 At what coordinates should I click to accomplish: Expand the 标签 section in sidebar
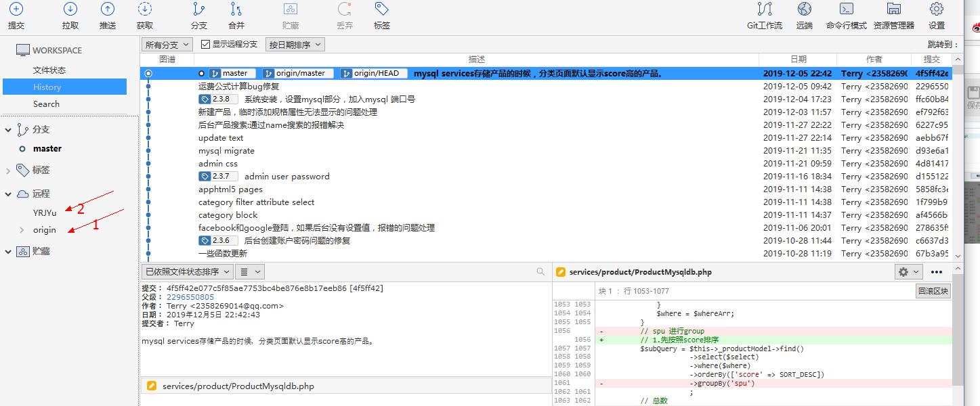[x=8, y=170]
